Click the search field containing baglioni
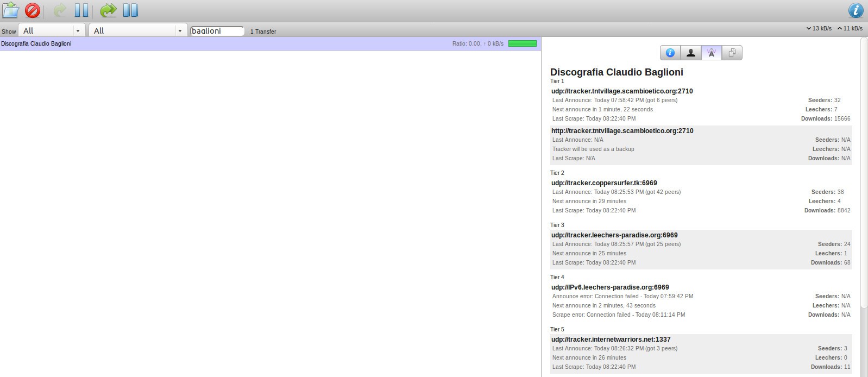This screenshot has width=868, height=377. click(217, 31)
